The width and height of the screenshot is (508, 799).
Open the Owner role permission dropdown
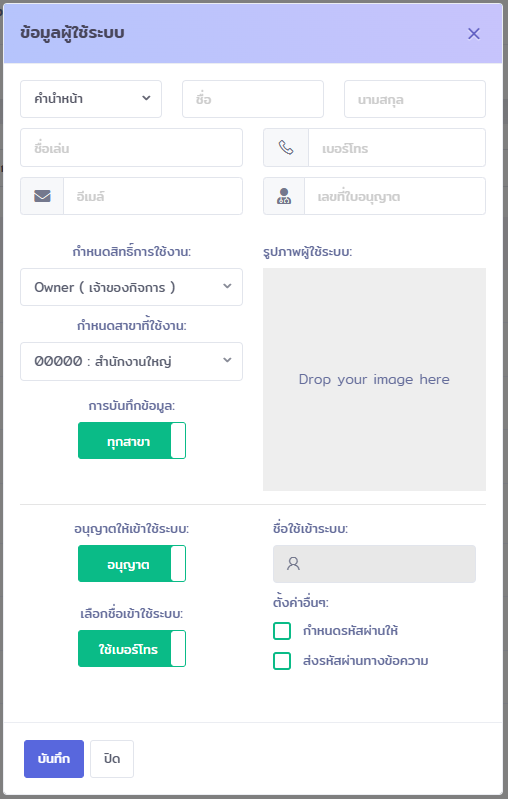131,287
